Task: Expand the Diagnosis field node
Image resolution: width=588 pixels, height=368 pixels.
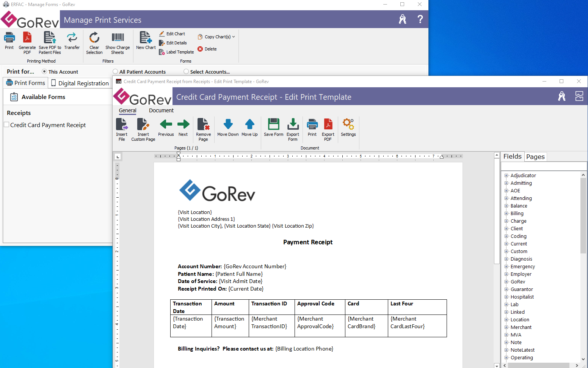Action: point(506,259)
